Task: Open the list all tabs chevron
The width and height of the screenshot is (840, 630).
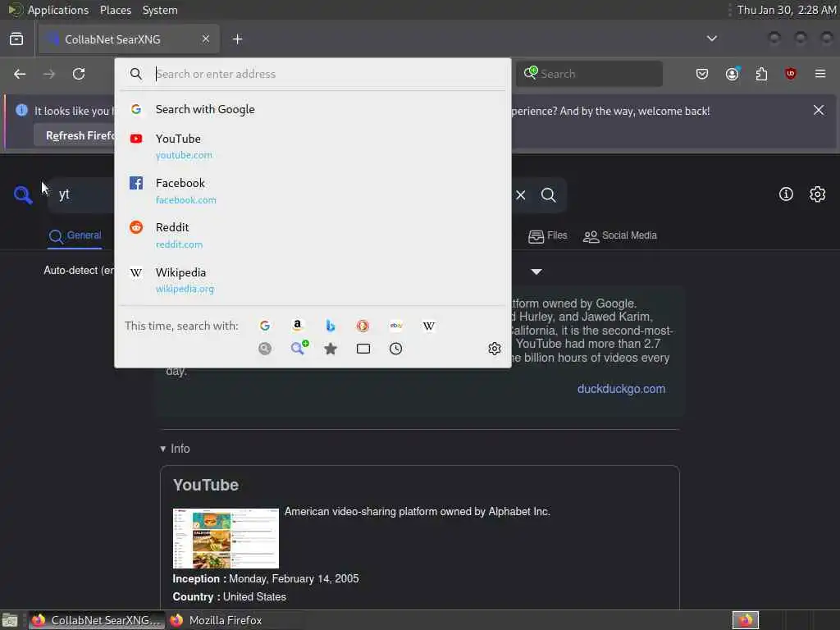Action: pos(711,39)
